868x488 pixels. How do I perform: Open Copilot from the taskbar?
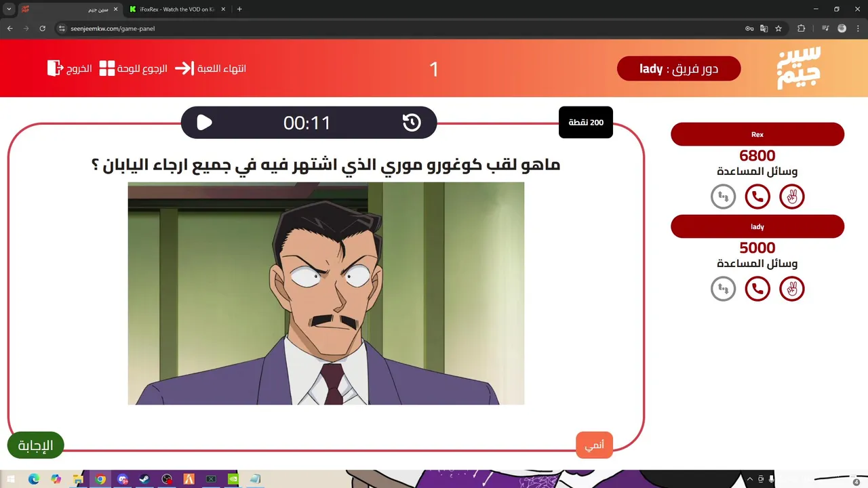[56, 479]
